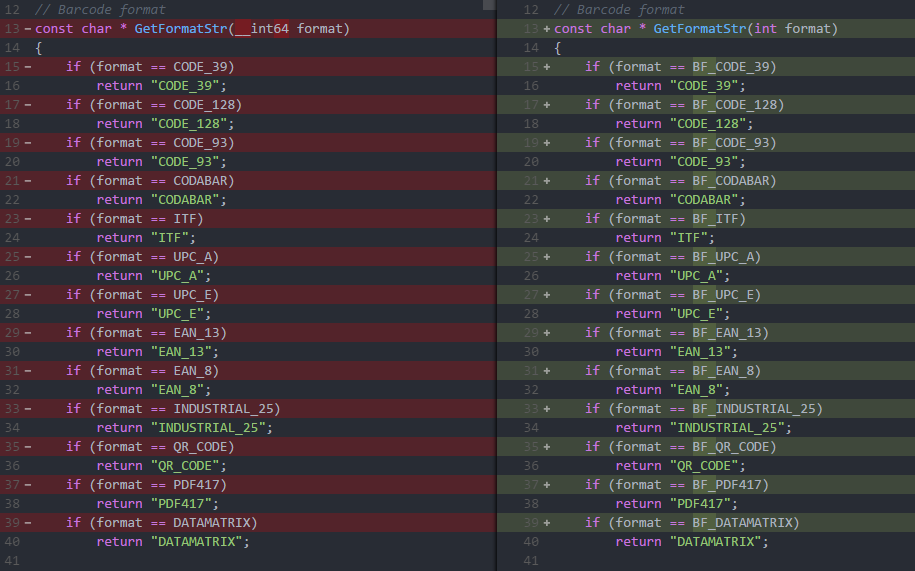Click string "INDUSTRIAL_25" in right pane line 34
This screenshot has width=915, height=571.
pyautogui.click(x=727, y=428)
